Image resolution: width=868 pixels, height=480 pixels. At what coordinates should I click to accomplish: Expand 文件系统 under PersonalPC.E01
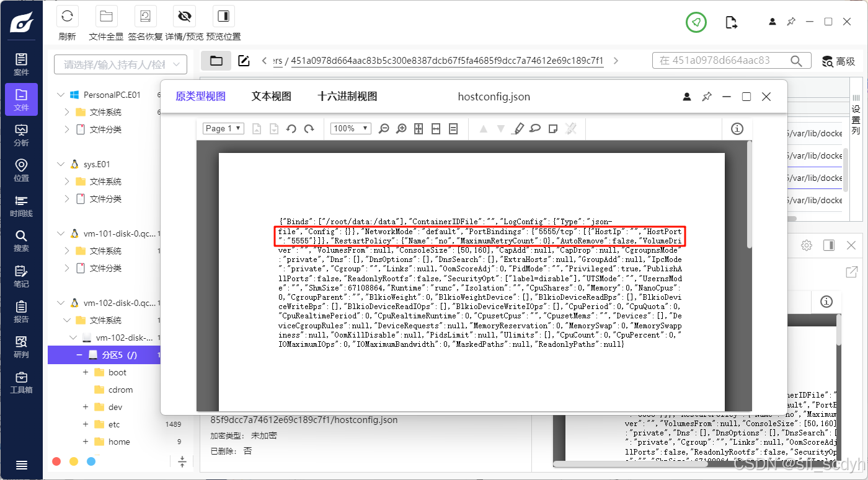pyautogui.click(x=68, y=112)
